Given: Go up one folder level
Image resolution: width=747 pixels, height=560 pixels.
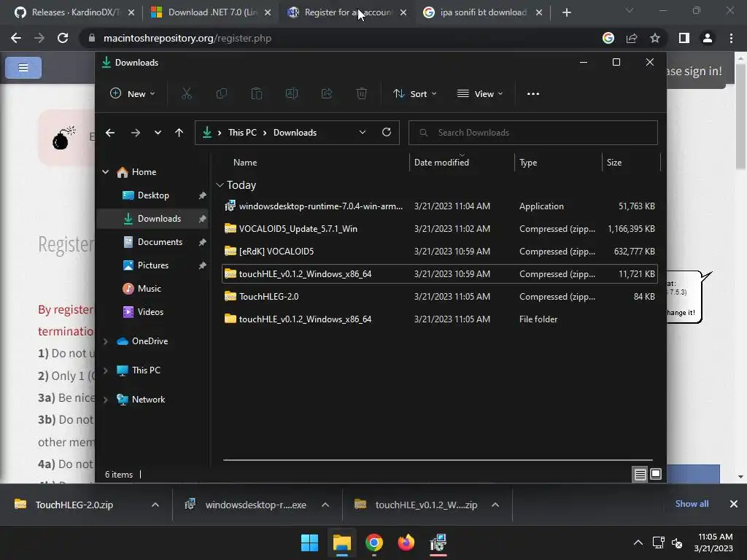Looking at the screenshot, I should [179, 133].
